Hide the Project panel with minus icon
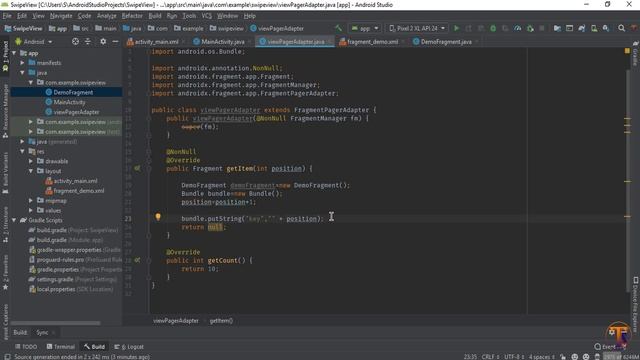640x360 pixels. point(115,42)
